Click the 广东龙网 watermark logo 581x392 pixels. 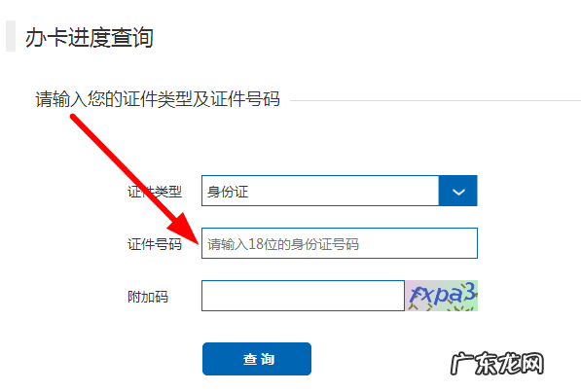click(497, 364)
